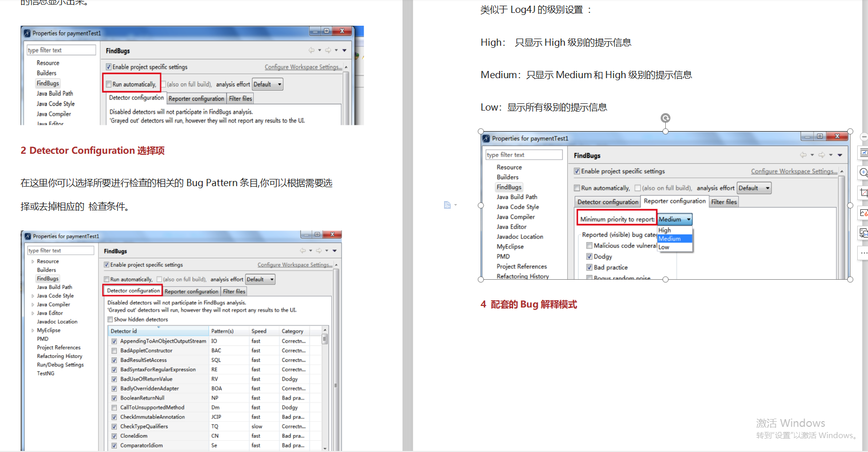Screen dimensions: 868x452
Task: Click the line 'High: 只显示 High 级别的提示信息'
Action: [x=556, y=42]
